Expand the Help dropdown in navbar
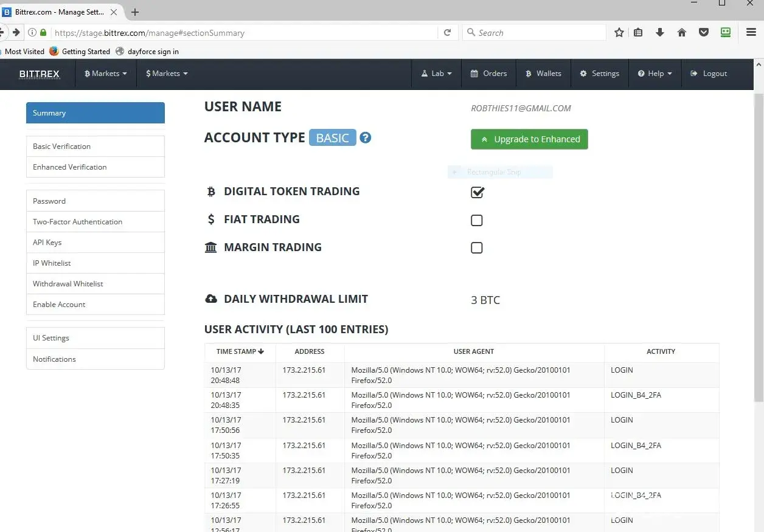The height and width of the screenshot is (532, 764). [655, 74]
